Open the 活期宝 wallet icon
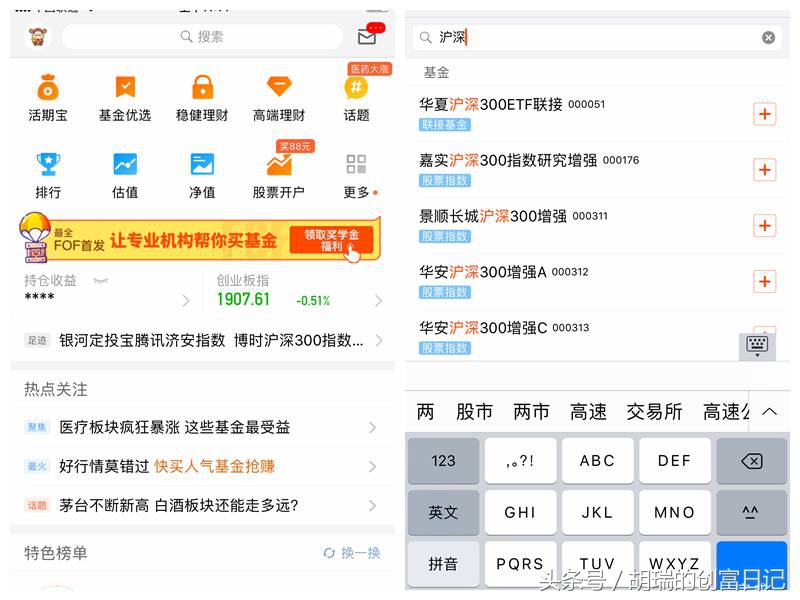Viewport: 800px width, 600px height. (47, 94)
